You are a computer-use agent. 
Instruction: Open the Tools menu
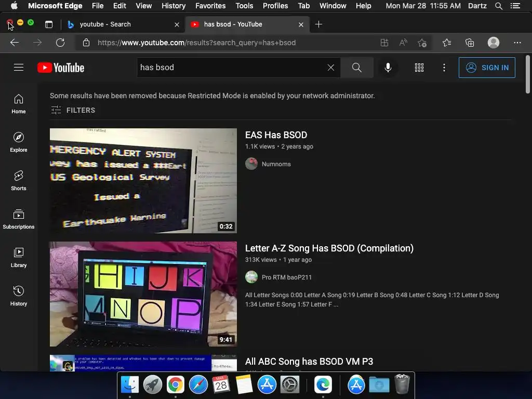click(244, 6)
